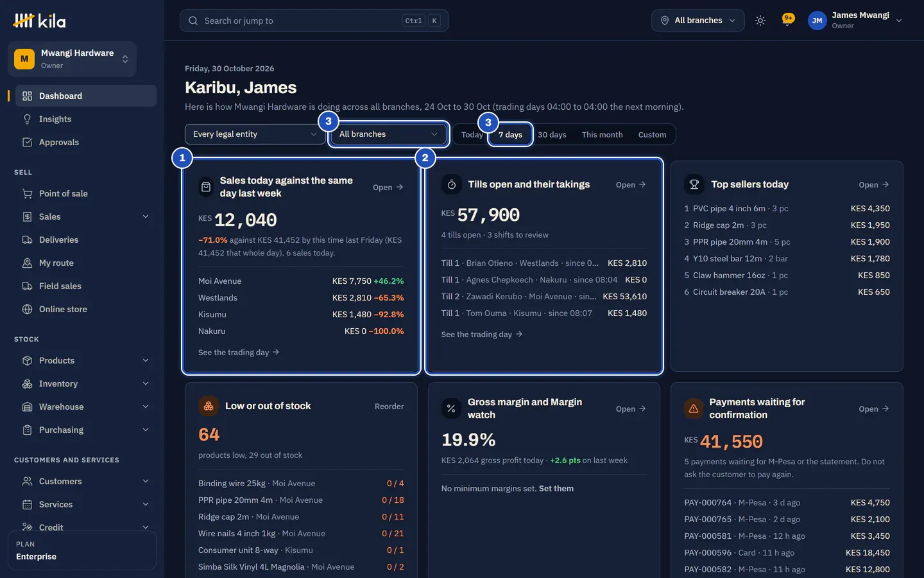This screenshot has height=578, width=924.
Task: Click the Services calendar icon
Action: [x=27, y=504]
